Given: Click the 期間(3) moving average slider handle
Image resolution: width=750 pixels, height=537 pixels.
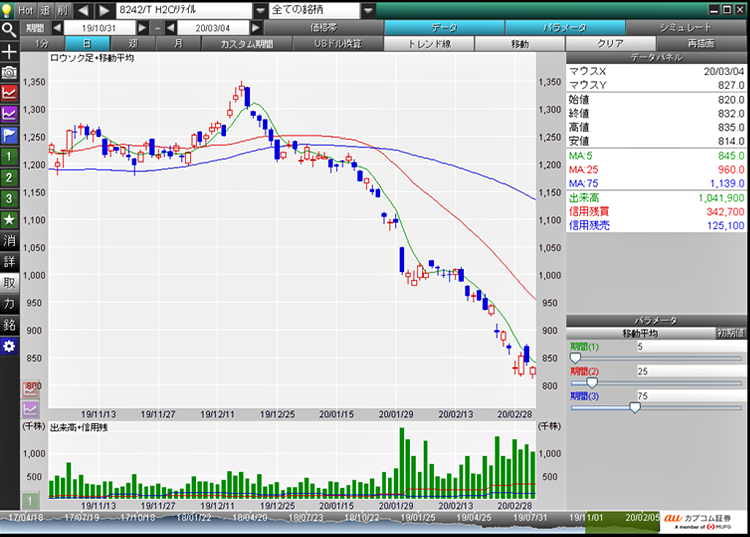Looking at the screenshot, I should [634, 407].
